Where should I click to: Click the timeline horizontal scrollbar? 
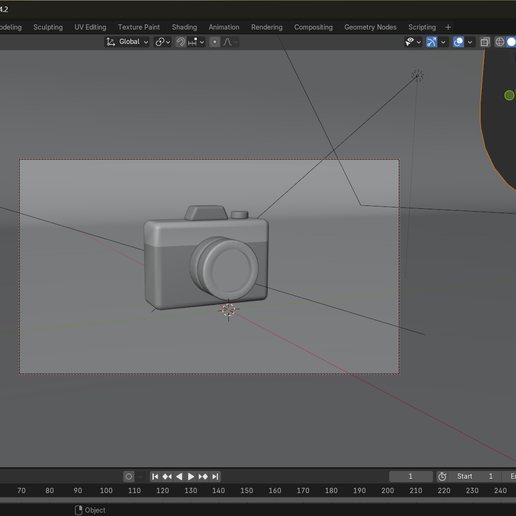tap(258, 500)
